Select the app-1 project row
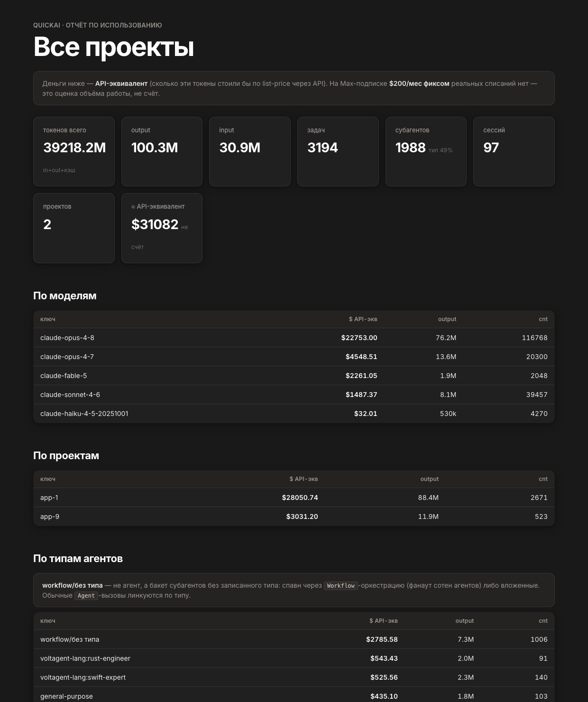This screenshot has width=588, height=702. tap(294, 498)
